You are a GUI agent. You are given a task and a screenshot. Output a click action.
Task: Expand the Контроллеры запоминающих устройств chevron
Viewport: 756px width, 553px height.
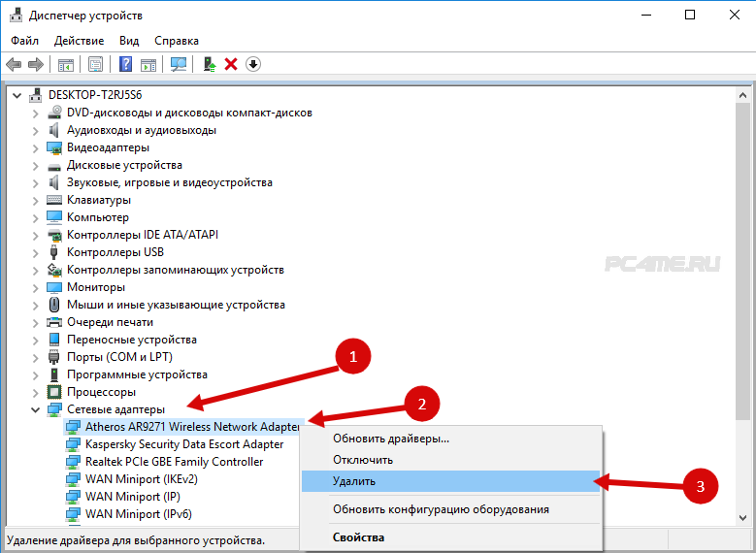[x=35, y=271]
